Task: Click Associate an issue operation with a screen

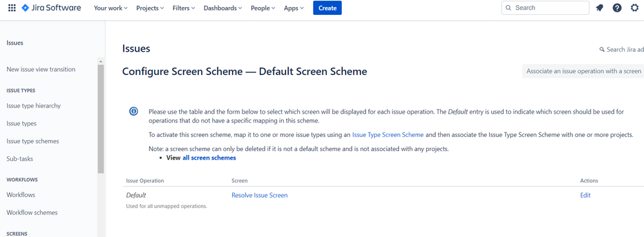Action: [x=583, y=71]
